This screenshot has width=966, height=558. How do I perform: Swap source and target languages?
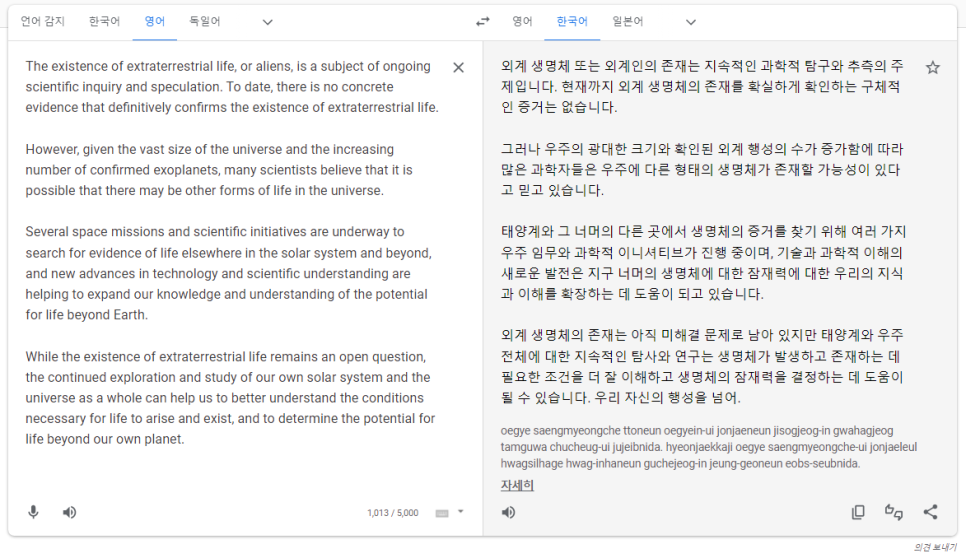tap(483, 22)
